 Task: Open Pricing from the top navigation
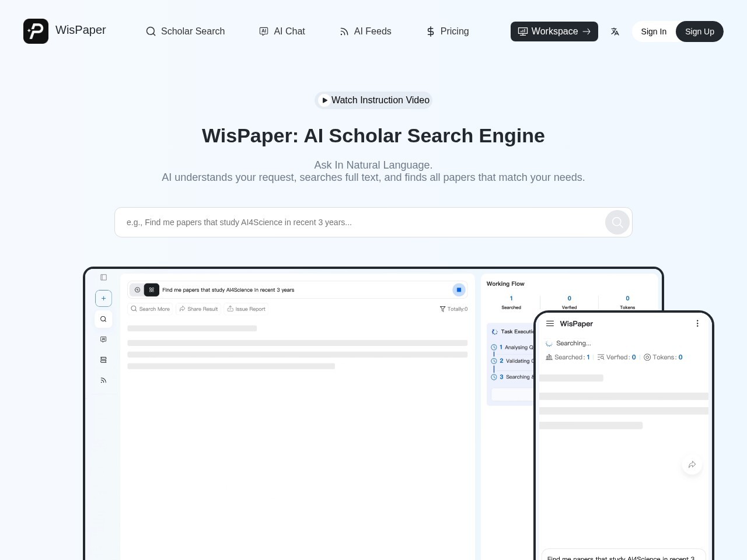tap(447, 32)
